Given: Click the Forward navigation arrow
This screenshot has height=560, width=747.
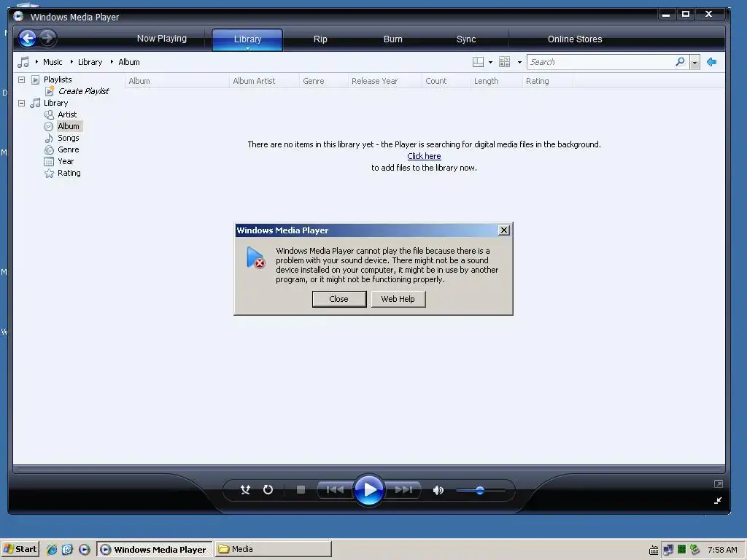Looking at the screenshot, I should tap(47, 38).
